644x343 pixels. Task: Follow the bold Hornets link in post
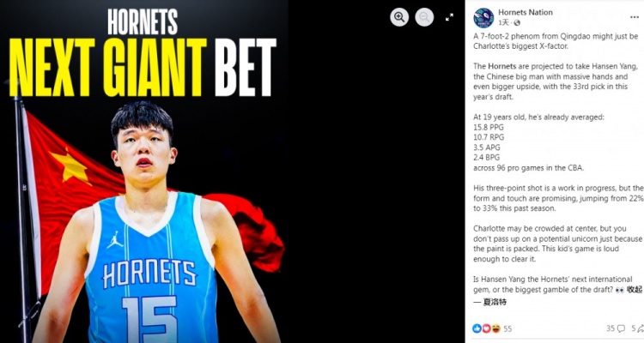502,66
